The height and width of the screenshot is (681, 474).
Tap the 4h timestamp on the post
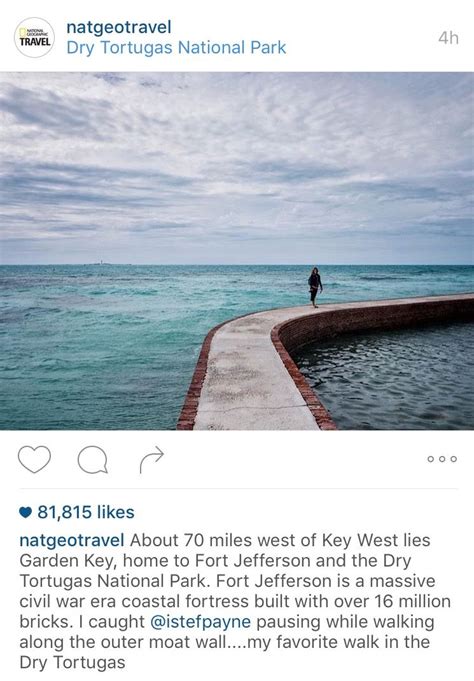pos(448,38)
